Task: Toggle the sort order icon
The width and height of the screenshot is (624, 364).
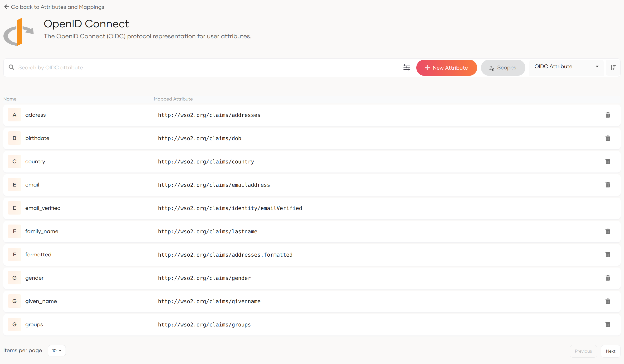Action: click(x=613, y=68)
